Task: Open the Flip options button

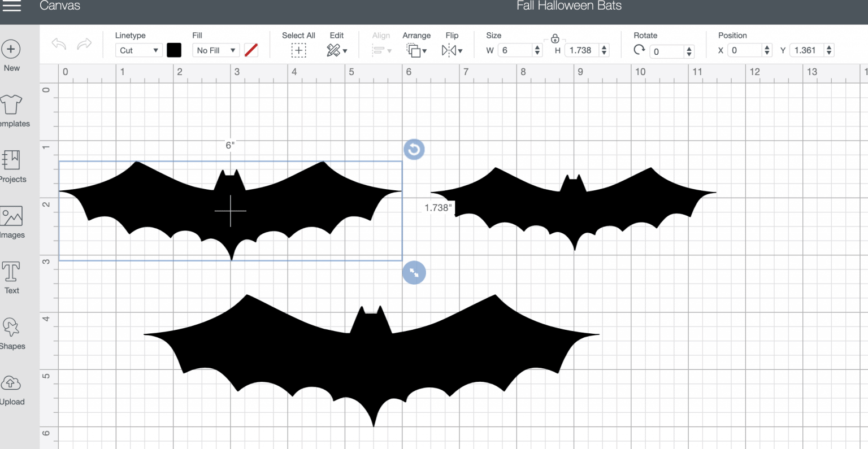Action: point(452,50)
